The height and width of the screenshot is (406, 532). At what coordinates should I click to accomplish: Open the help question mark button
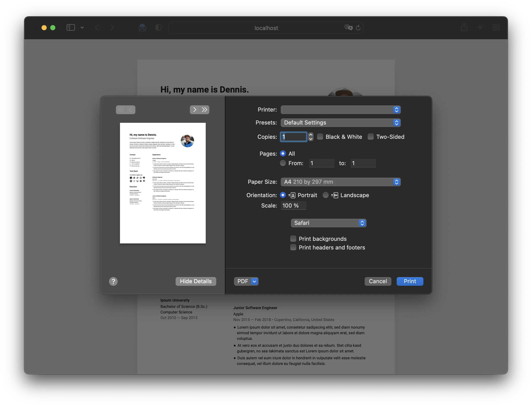(x=113, y=281)
